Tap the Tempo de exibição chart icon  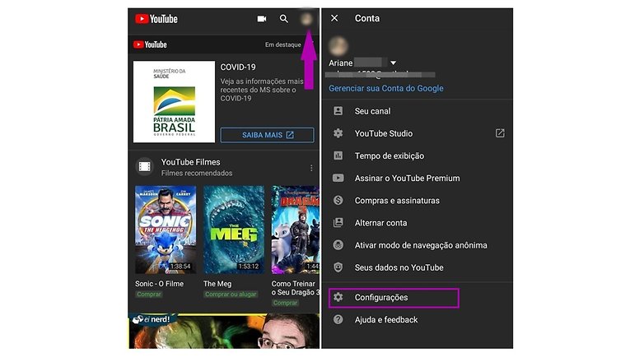(x=338, y=155)
